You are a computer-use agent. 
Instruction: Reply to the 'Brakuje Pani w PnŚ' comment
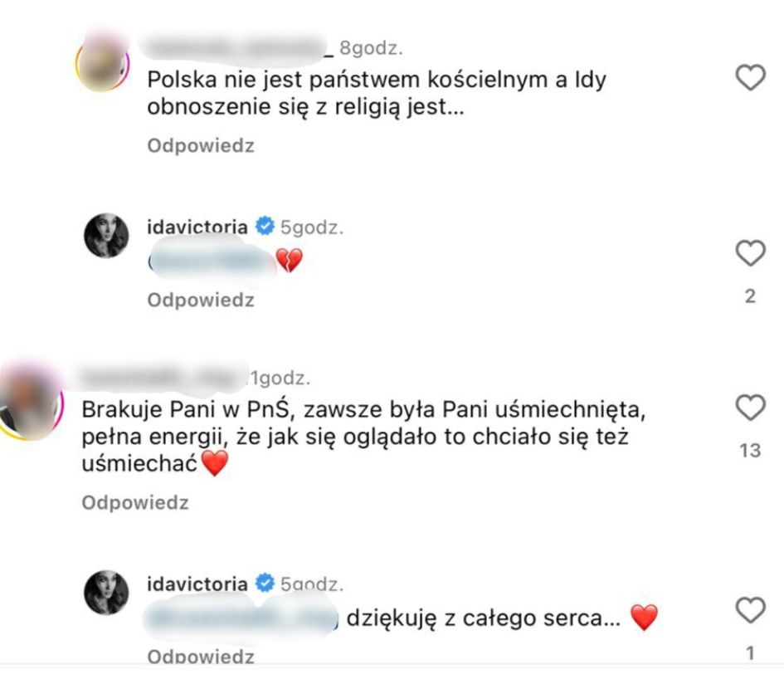click(x=135, y=502)
